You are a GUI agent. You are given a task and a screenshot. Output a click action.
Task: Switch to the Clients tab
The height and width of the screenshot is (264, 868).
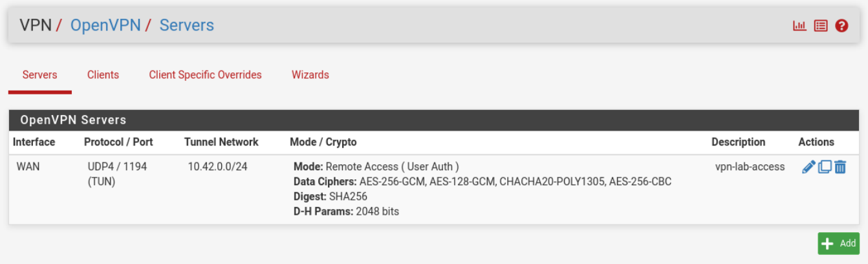[x=103, y=75]
